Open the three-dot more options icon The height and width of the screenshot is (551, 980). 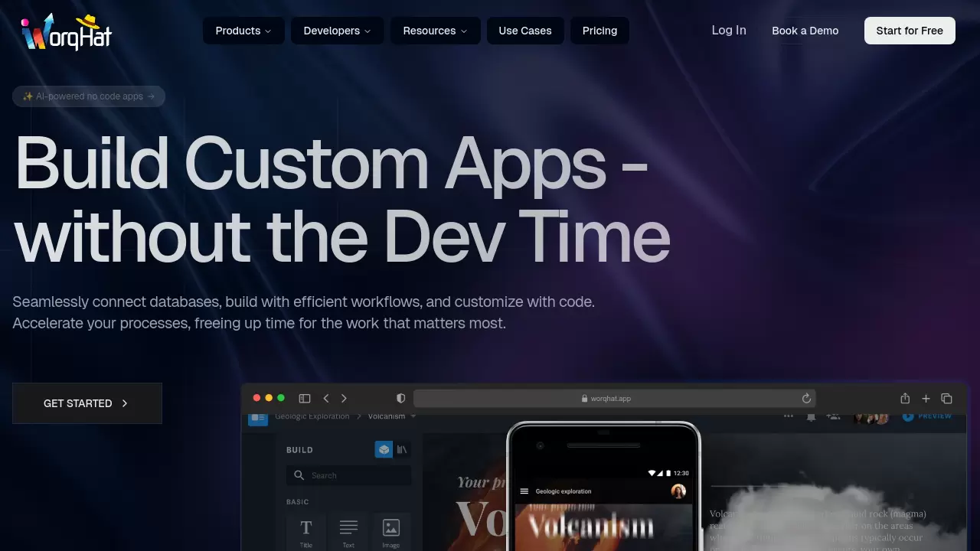789,416
